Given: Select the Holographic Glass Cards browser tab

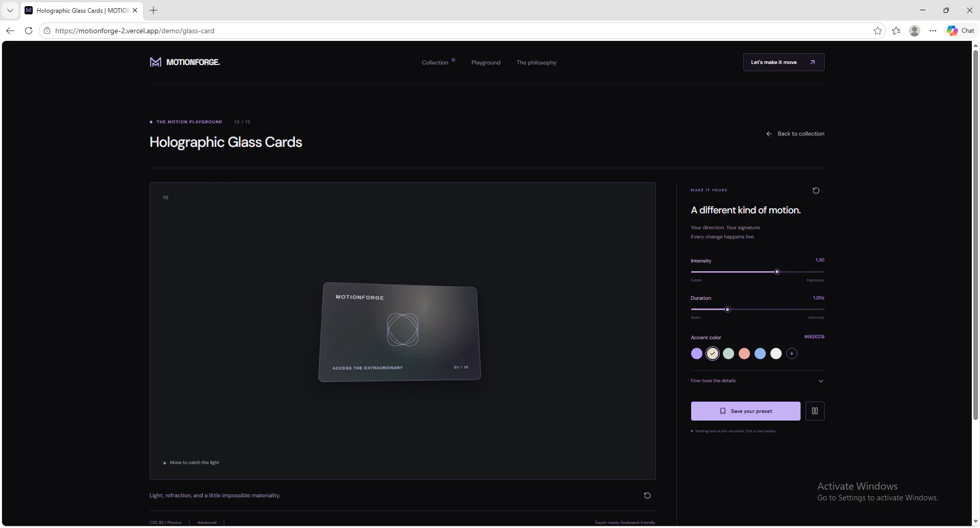Looking at the screenshot, I should (x=82, y=10).
